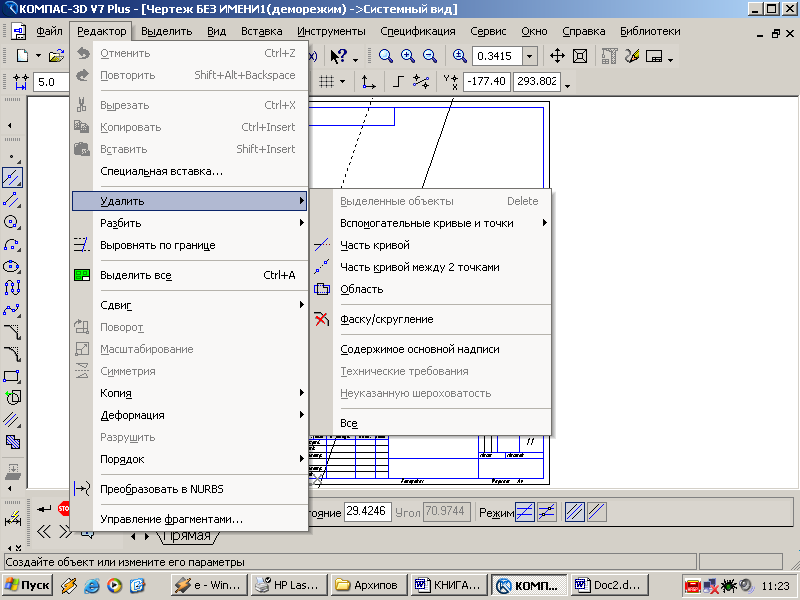Expand Вспомогательные кривые и точки submenu
Viewport: 800px width, 600px height.
click(431, 223)
